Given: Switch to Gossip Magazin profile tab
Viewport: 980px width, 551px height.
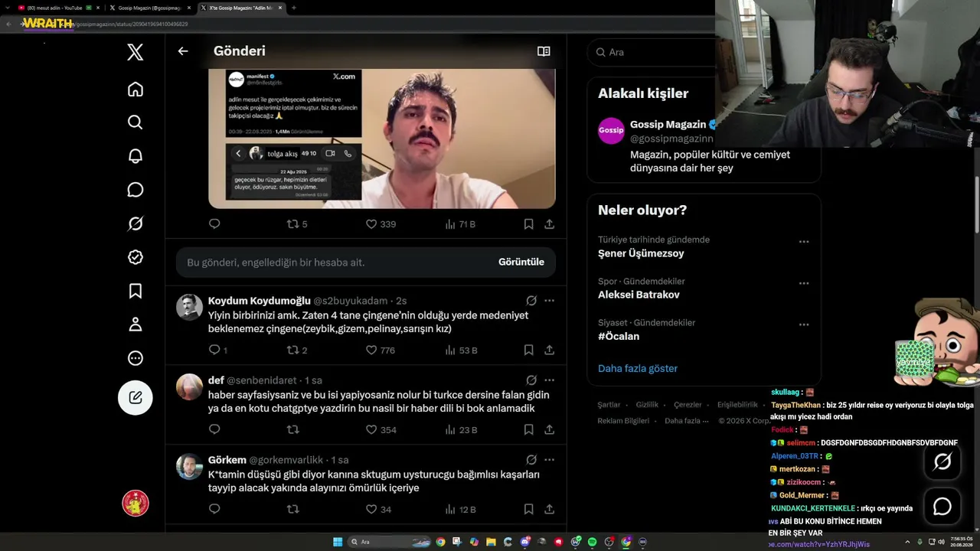Looking at the screenshot, I should [149, 8].
